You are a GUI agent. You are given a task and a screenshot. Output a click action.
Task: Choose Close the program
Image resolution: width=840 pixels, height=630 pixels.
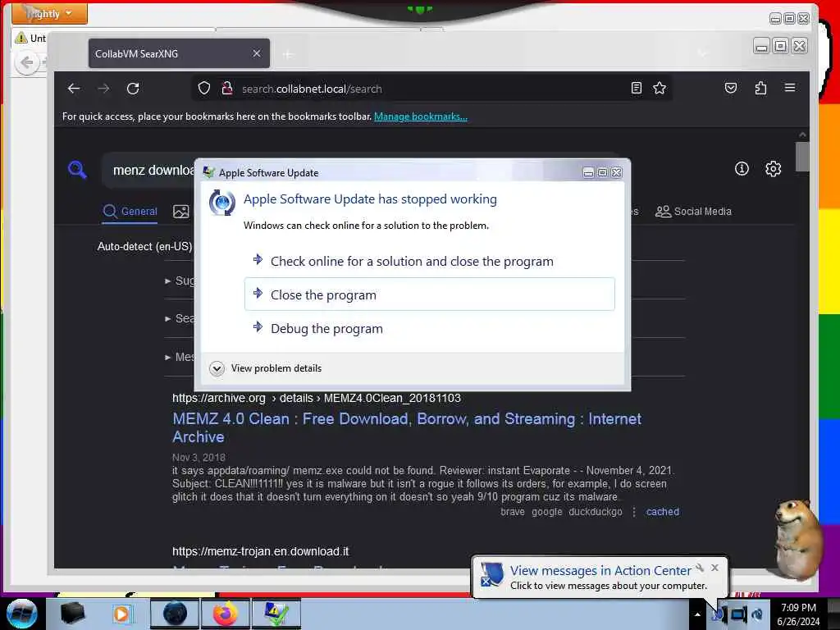429,294
